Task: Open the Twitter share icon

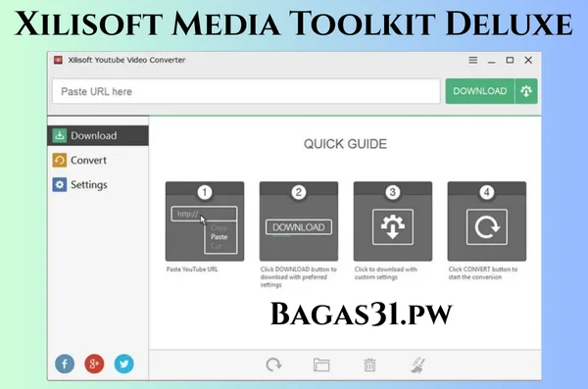Action: click(x=123, y=364)
